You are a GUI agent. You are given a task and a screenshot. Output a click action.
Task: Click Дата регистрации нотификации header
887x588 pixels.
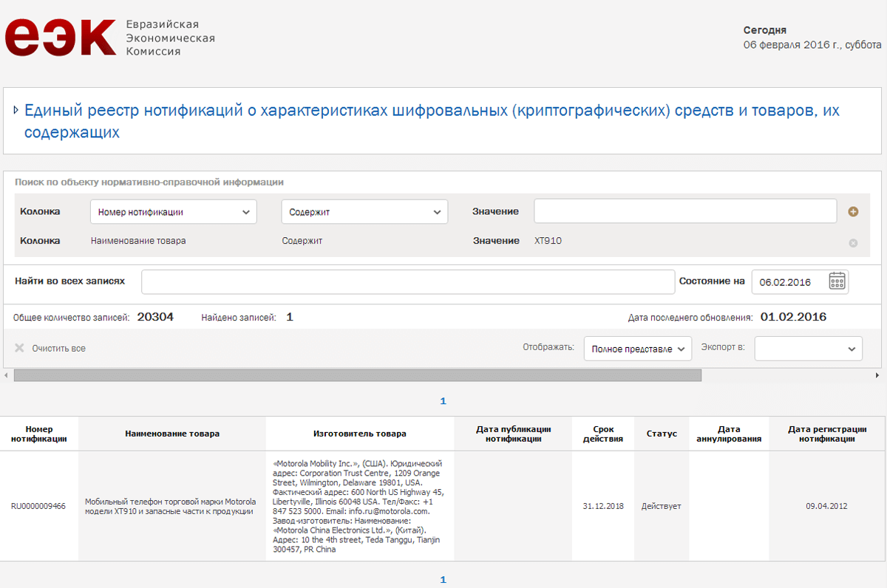(827, 434)
